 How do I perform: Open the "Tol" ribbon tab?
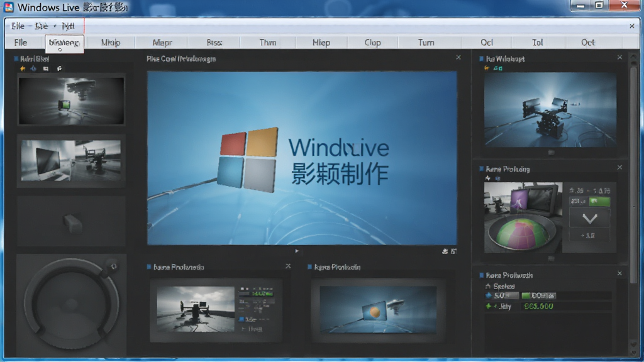pos(537,42)
